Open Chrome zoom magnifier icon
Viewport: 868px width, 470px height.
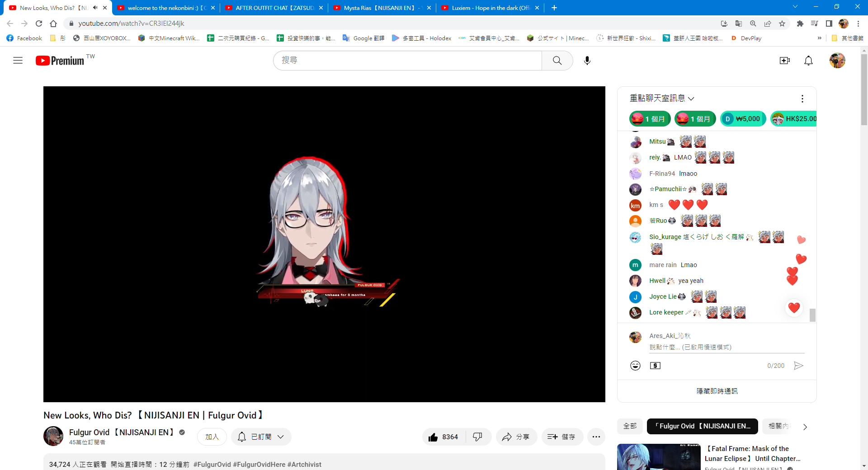coord(753,23)
